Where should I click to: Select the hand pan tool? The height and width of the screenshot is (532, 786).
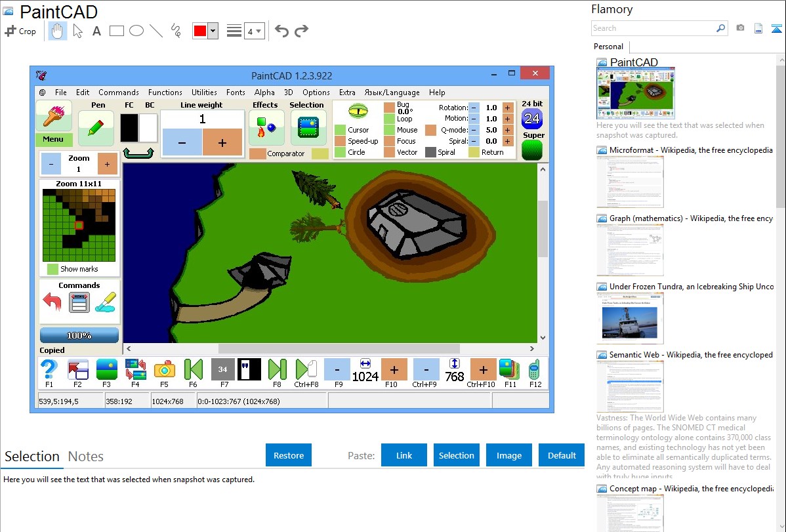(58, 31)
